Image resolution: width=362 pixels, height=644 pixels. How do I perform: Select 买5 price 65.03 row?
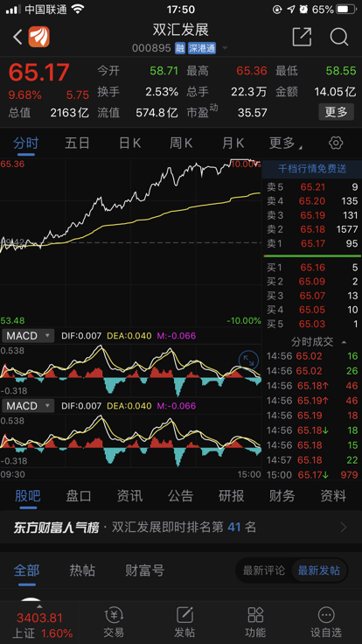click(x=312, y=324)
